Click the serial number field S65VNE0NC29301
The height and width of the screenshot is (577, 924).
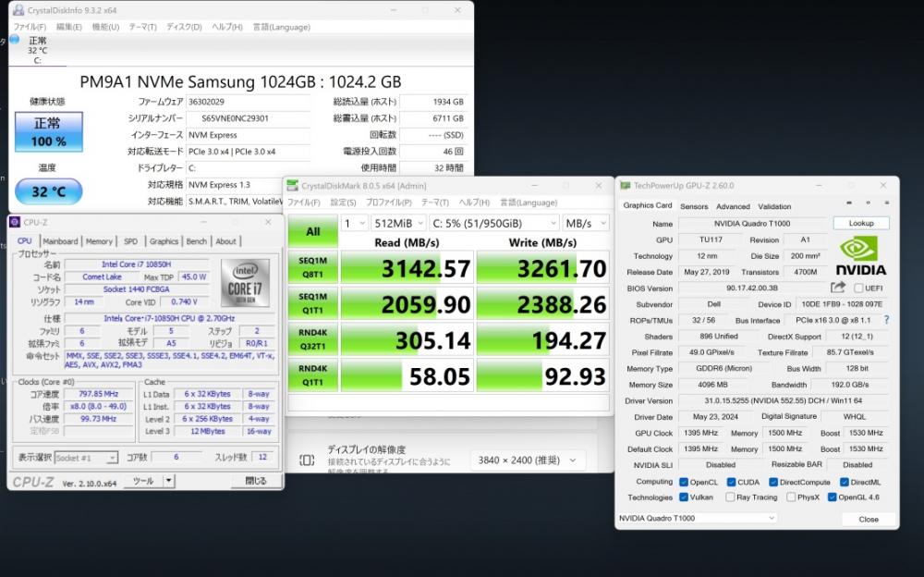(248, 118)
